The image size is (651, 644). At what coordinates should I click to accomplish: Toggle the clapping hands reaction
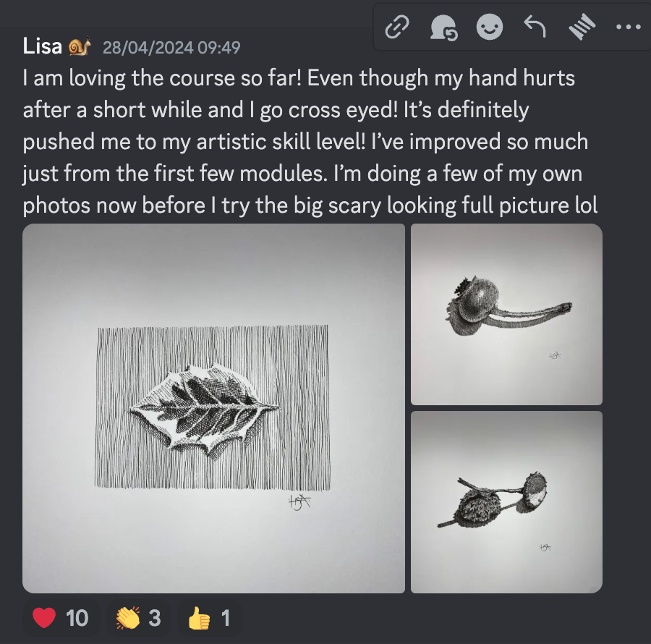click(x=138, y=618)
